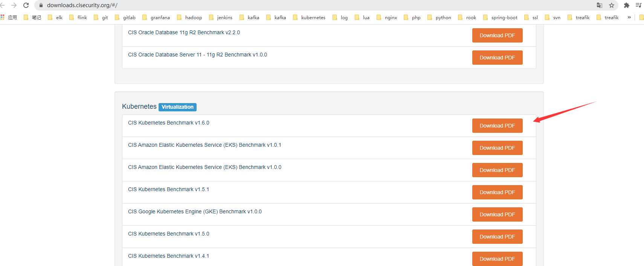Open the jenkins bookmark folder
644x266 pixels.
[221, 17]
